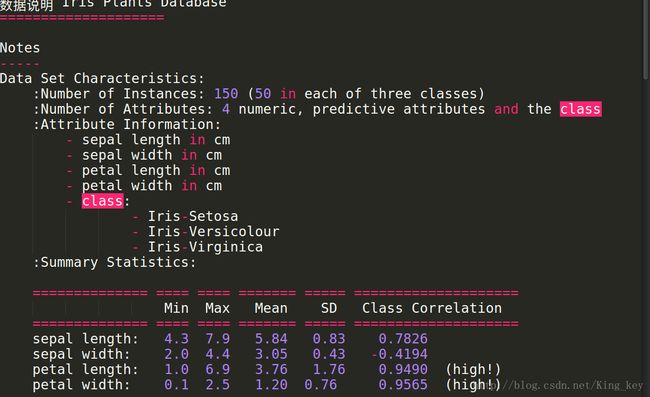
Task: Click correlation value -0.4194
Action: [x=399, y=354]
